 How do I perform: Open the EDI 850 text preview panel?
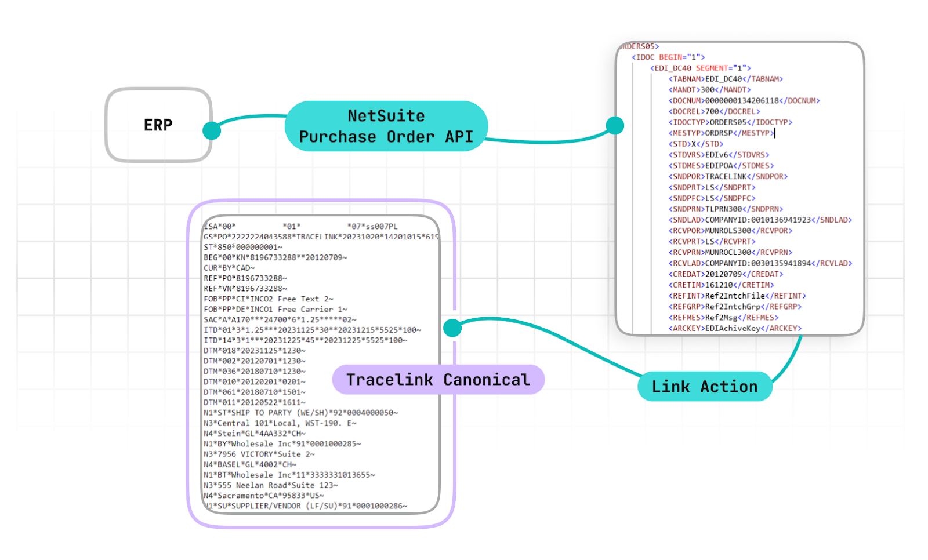pos(321,365)
